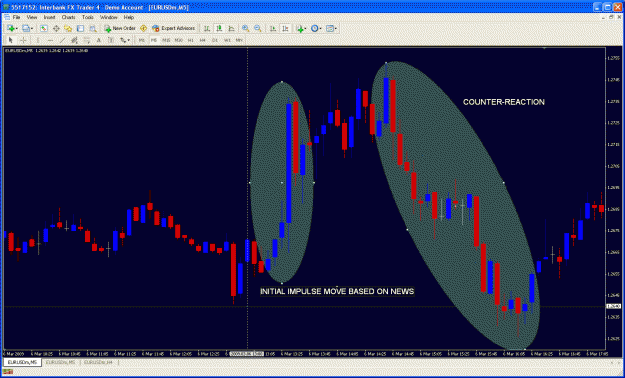Click the highlighted date label on time axis
Image resolution: width=625 pixels, height=378 pixels.
pyautogui.click(x=246, y=354)
